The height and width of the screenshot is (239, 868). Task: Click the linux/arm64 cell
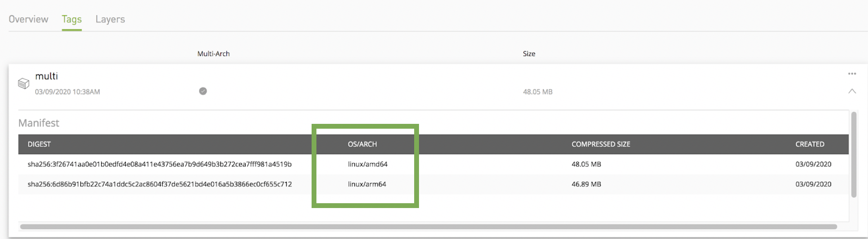pos(367,184)
